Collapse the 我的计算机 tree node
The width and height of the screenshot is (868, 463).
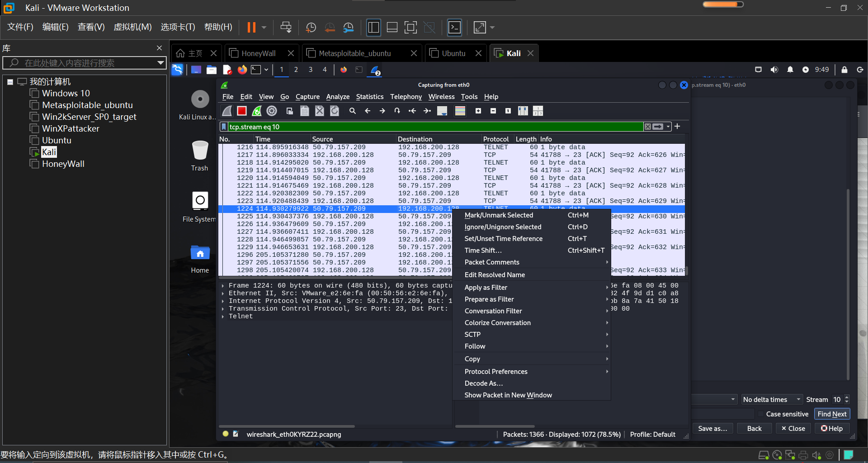coord(10,82)
